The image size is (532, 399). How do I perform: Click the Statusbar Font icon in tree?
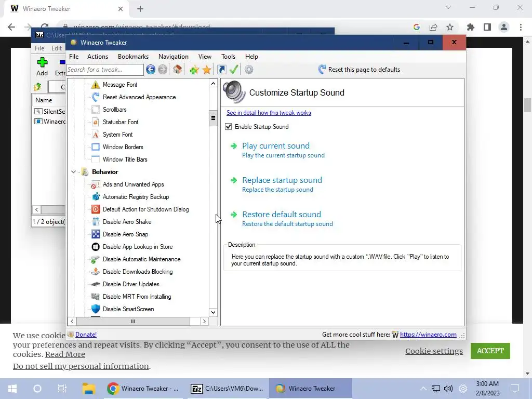[96, 122]
